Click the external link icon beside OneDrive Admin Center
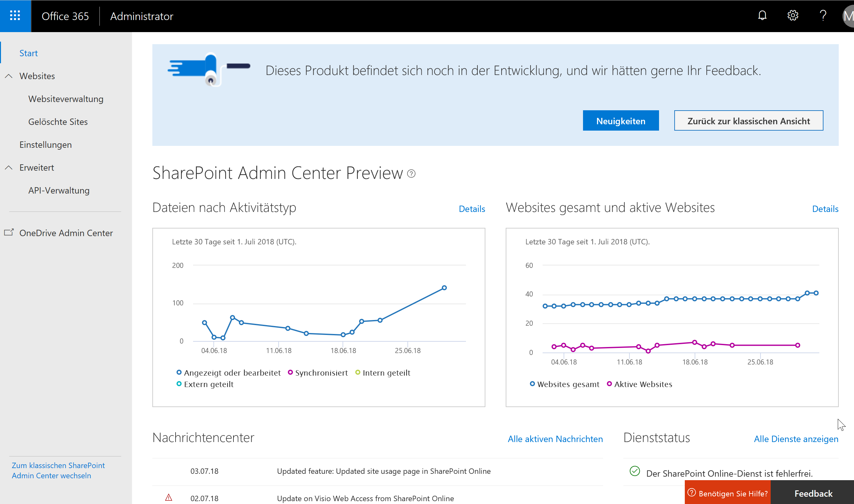This screenshot has width=854, height=504. pos(9,233)
